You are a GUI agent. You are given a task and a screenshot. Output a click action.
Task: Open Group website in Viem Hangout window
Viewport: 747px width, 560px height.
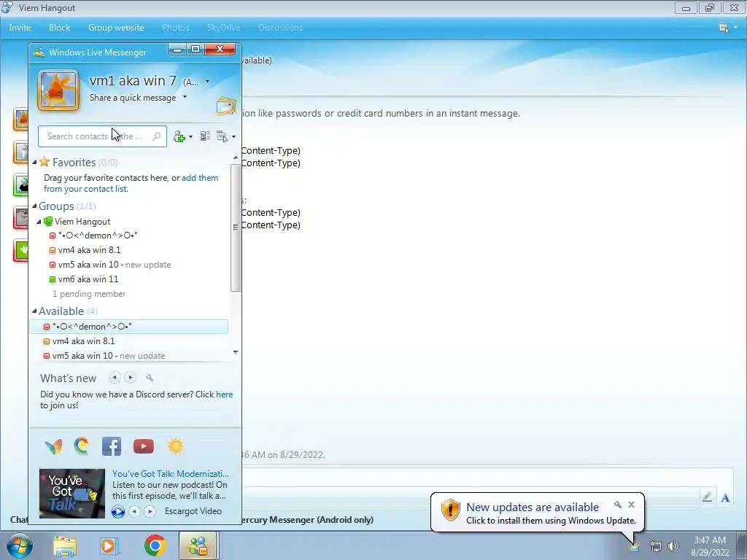[x=116, y=28]
